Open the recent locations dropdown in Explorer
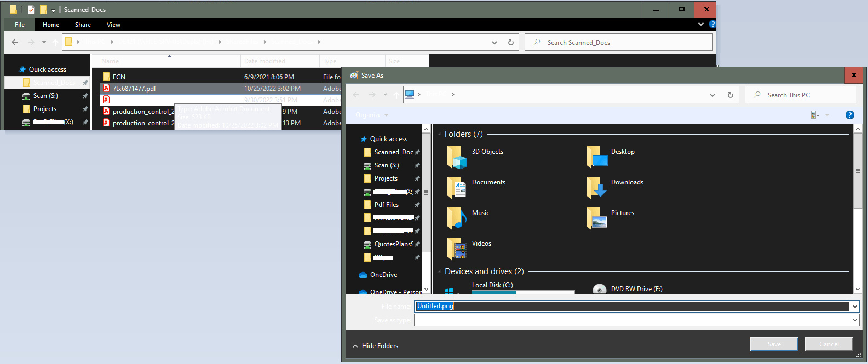The height and width of the screenshot is (364, 868). pos(44,42)
